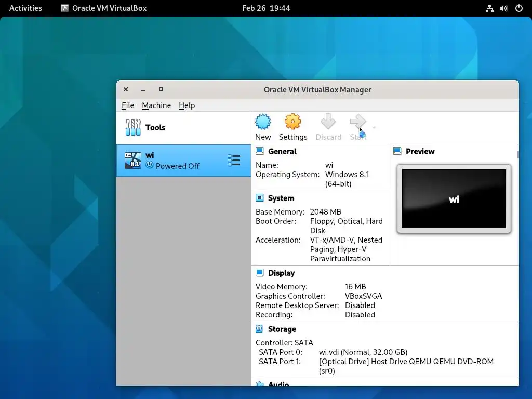Open the Help menu
Image resolution: width=532 pixels, height=399 pixels.
click(x=187, y=105)
